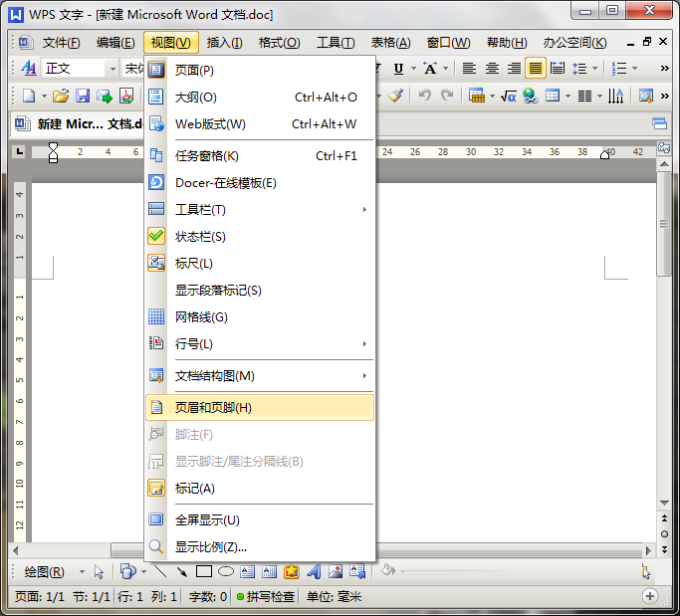Select the rectangle drawing tool
The height and width of the screenshot is (616, 680).
coord(204,571)
